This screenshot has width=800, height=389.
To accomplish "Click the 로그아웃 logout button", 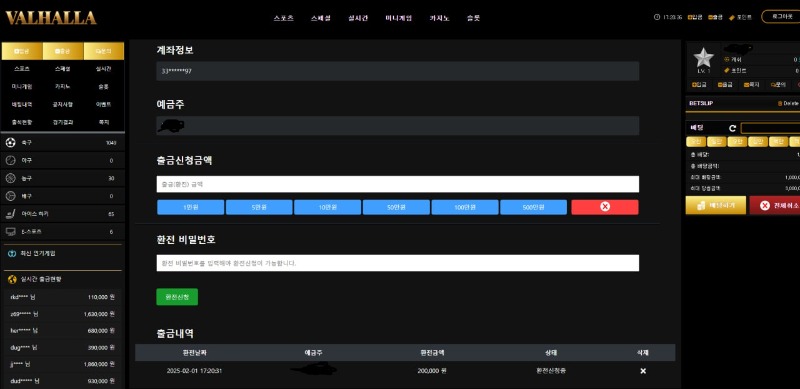I will tap(781, 17).
